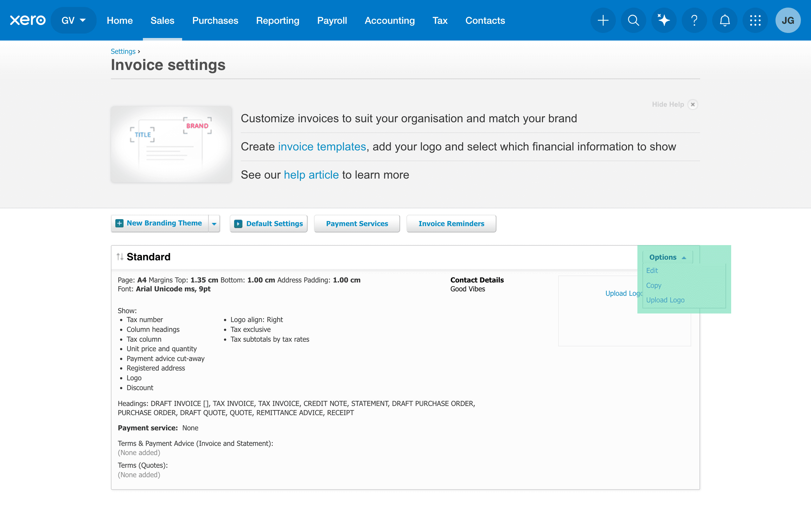Select Edit from Options menu
Screen dimensions: 811x532
[652, 270]
